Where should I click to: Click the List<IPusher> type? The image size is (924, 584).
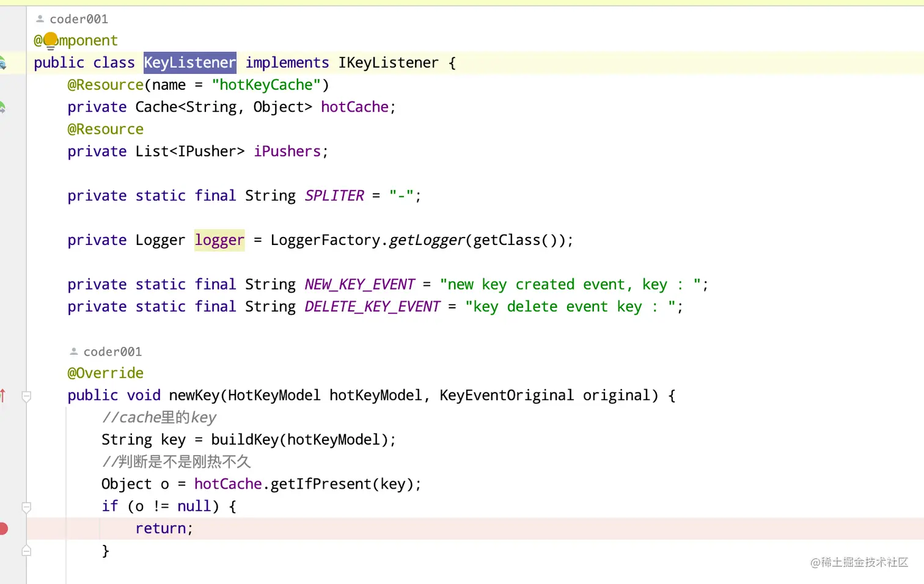(x=190, y=151)
